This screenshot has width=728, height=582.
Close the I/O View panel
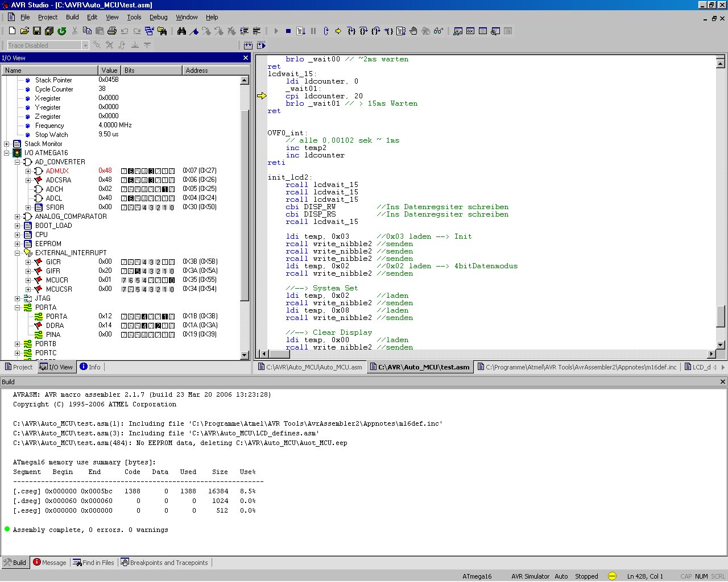tap(246, 58)
